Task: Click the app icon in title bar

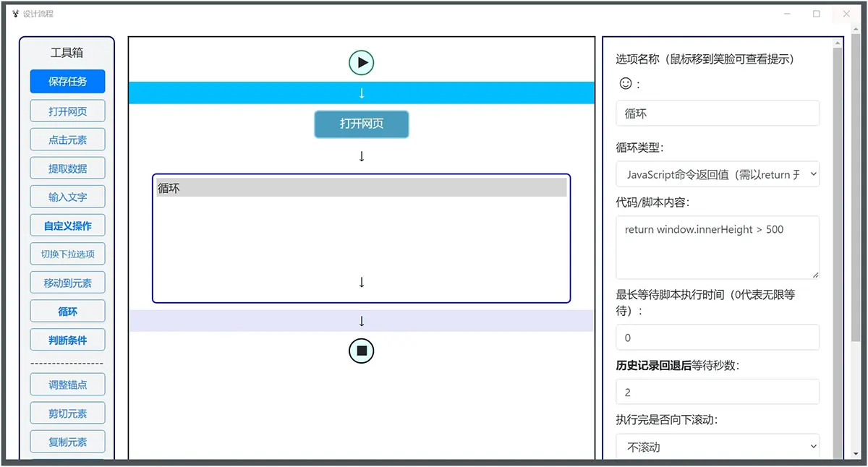Action: 15,14
